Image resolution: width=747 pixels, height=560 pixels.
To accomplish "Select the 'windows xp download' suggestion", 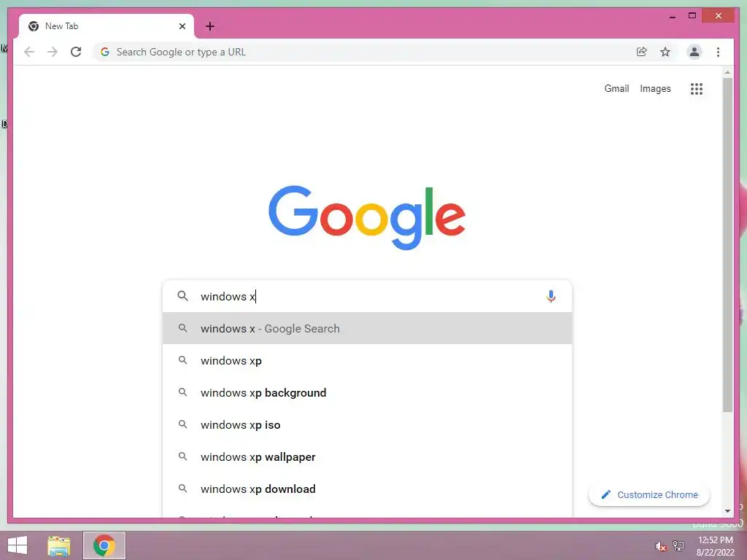I will (x=367, y=489).
